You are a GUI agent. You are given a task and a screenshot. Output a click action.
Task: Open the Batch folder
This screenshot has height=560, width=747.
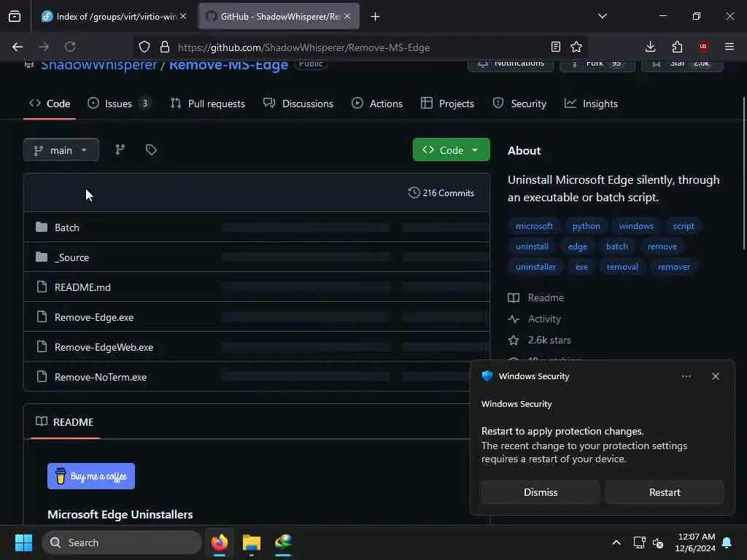tap(66, 227)
